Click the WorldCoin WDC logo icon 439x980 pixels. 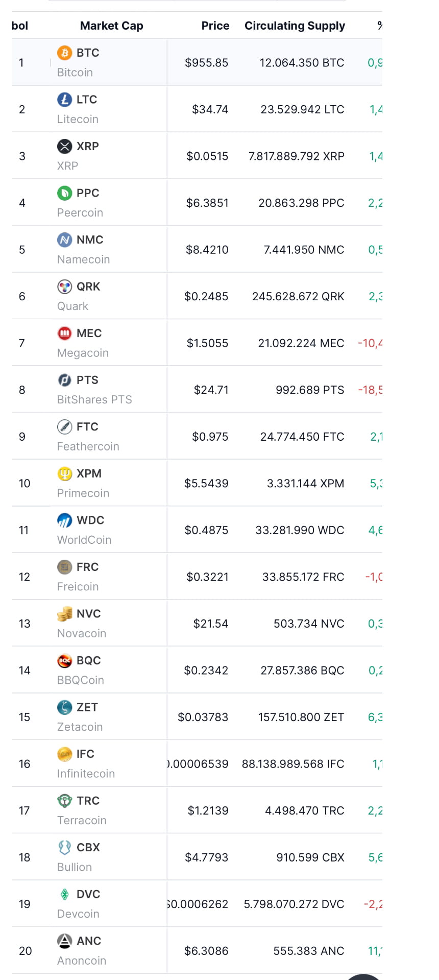(x=64, y=520)
